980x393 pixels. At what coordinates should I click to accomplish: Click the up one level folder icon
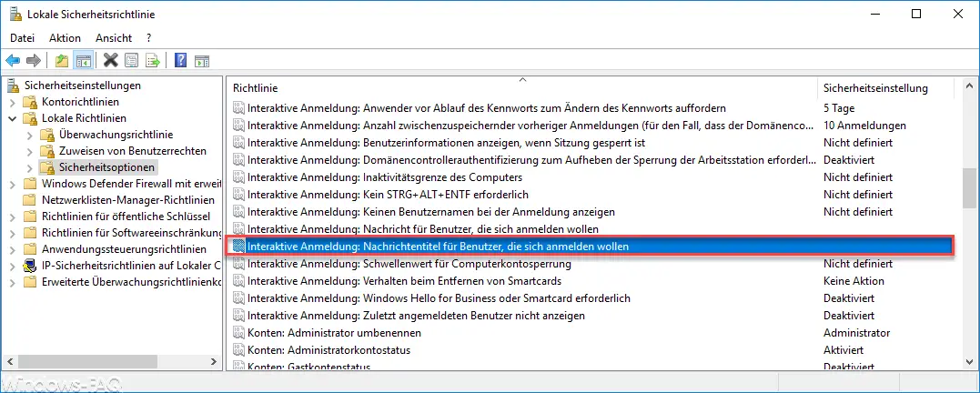61,61
